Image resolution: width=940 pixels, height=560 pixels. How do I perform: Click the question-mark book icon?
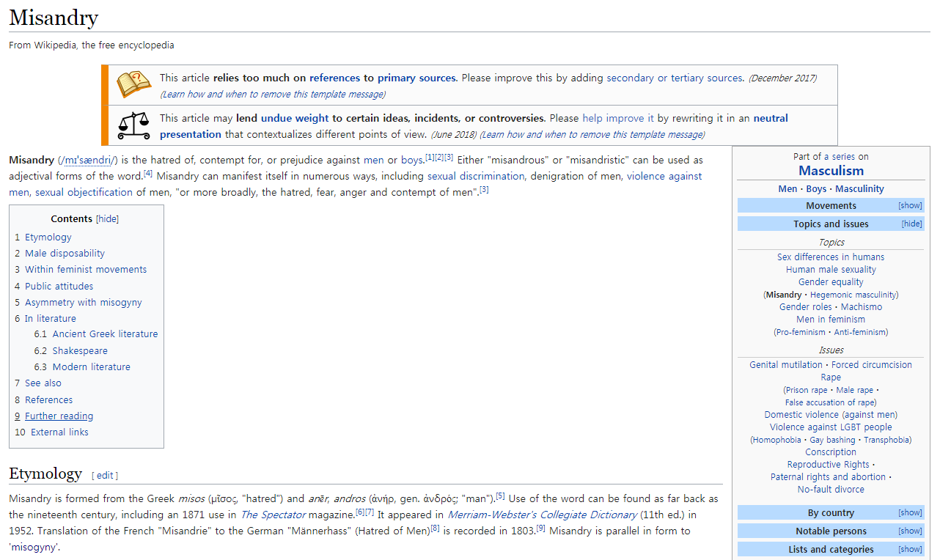tap(133, 84)
